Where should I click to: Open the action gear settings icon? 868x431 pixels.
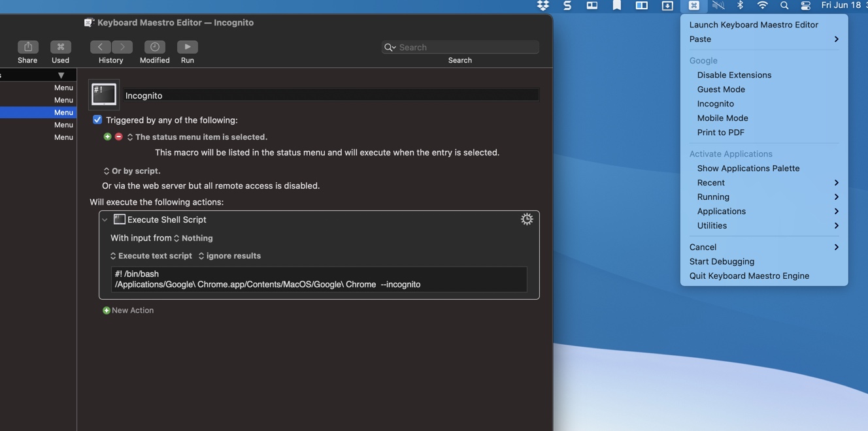527,219
